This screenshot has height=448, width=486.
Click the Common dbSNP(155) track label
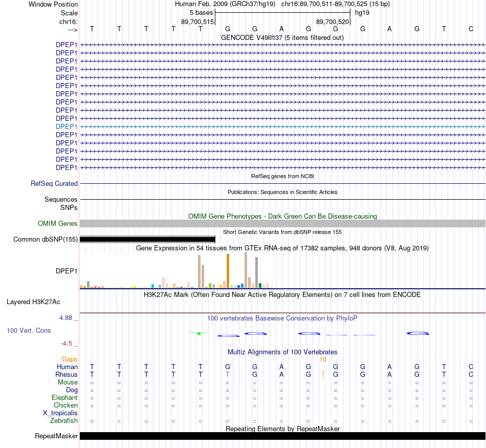pyautogui.click(x=45, y=240)
